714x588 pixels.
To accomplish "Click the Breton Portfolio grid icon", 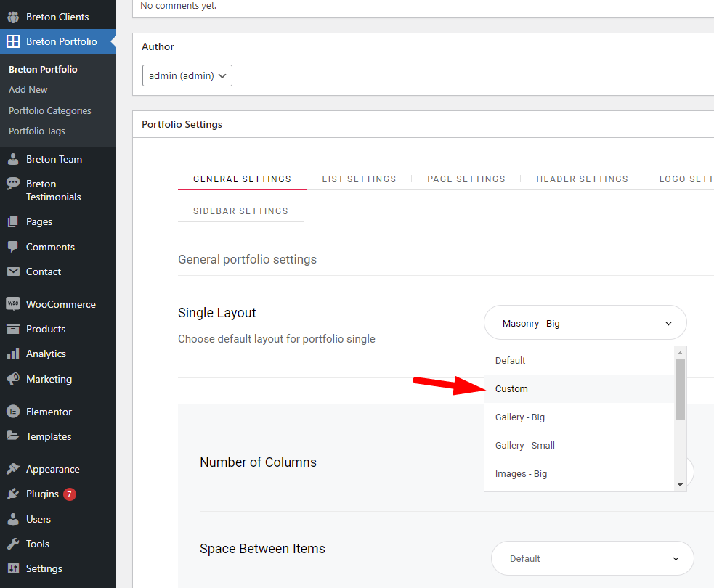I will pyautogui.click(x=13, y=41).
